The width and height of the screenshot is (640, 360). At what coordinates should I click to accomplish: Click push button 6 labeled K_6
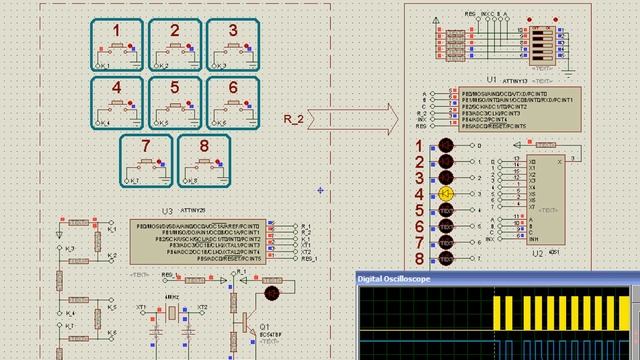pyautogui.click(x=233, y=103)
